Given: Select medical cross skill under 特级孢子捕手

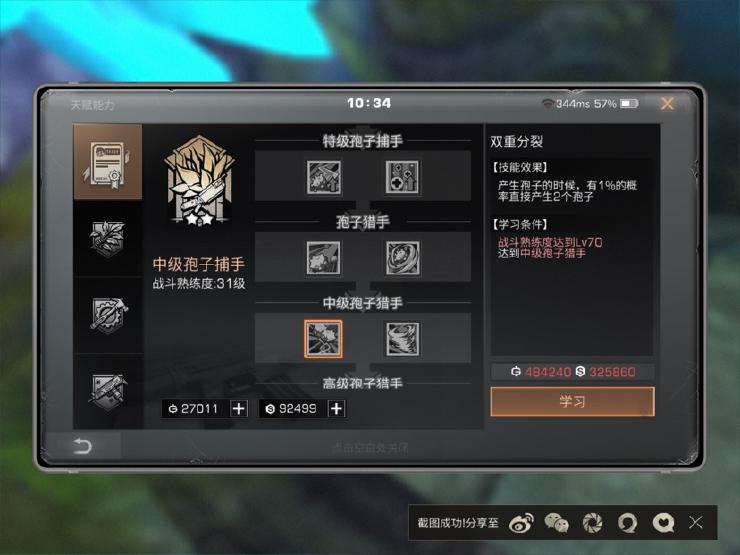Looking at the screenshot, I should (402, 177).
